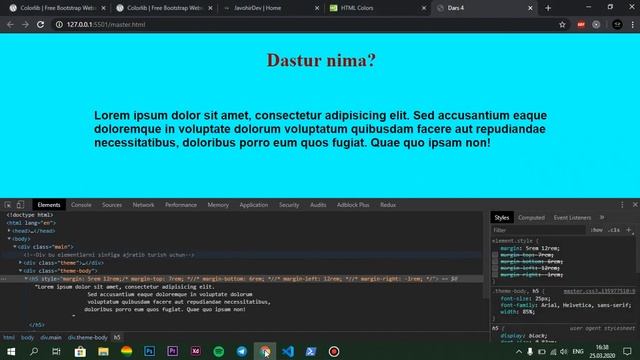Go forward in browser history
This screenshot has height=360, width=640.
pyautogui.click(x=25, y=24)
